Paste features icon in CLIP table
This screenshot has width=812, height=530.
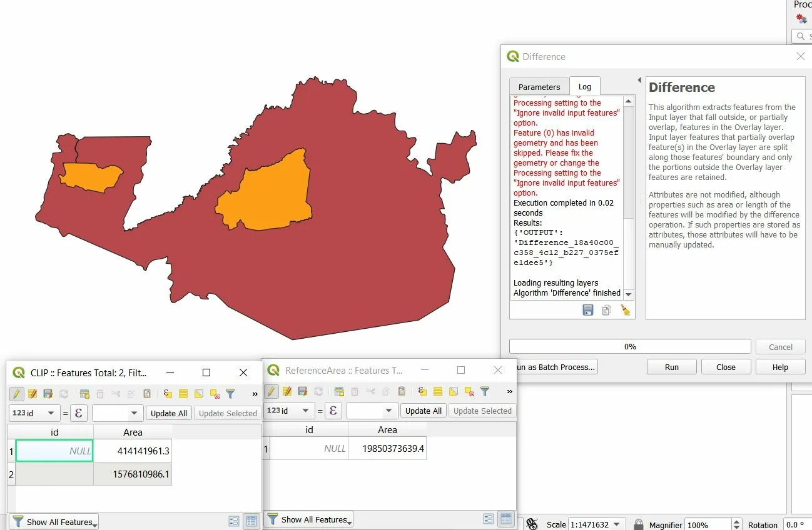pos(147,394)
